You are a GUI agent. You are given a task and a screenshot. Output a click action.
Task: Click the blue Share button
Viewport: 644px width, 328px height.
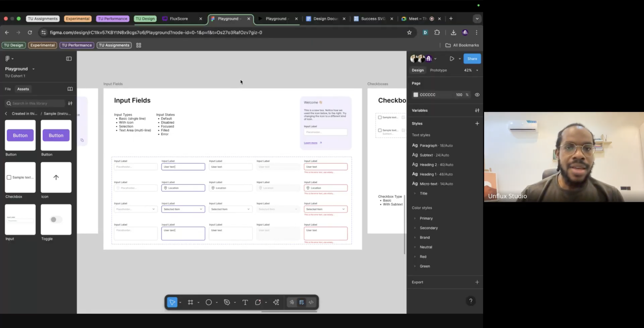click(472, 59)
